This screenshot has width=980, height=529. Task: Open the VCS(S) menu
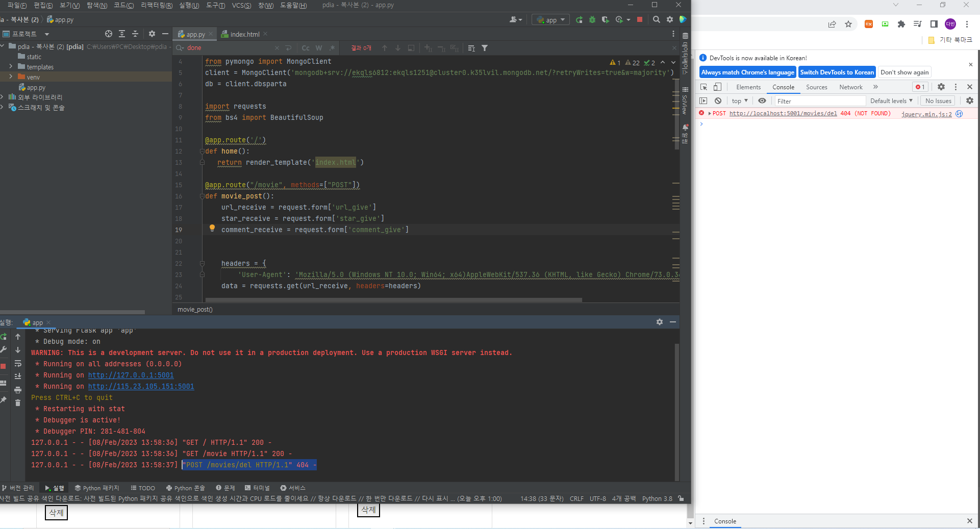(x=241, y=5)
